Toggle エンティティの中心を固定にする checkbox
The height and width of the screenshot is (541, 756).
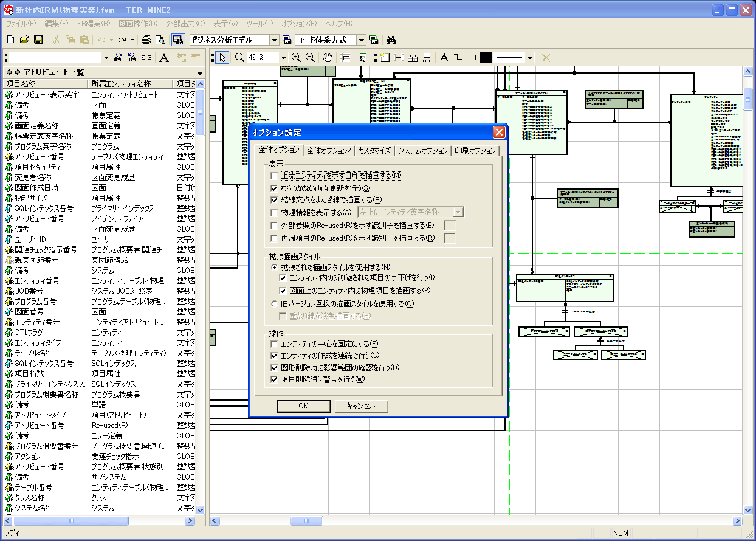(x=275, y=343)
